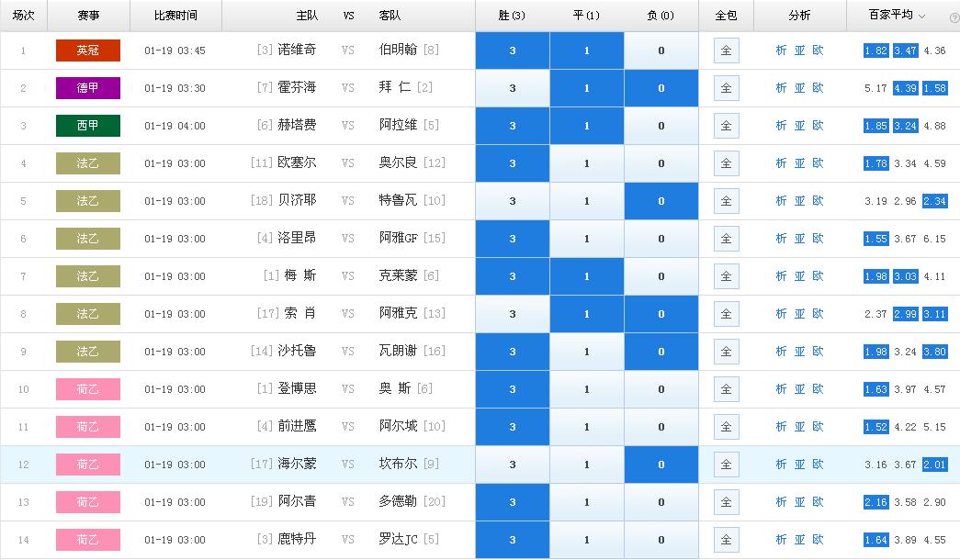Image resolution: width=960 pixels, height=560 pixels.
Task: Click the 西甲 league tag
Action: [x=88, y=126]
